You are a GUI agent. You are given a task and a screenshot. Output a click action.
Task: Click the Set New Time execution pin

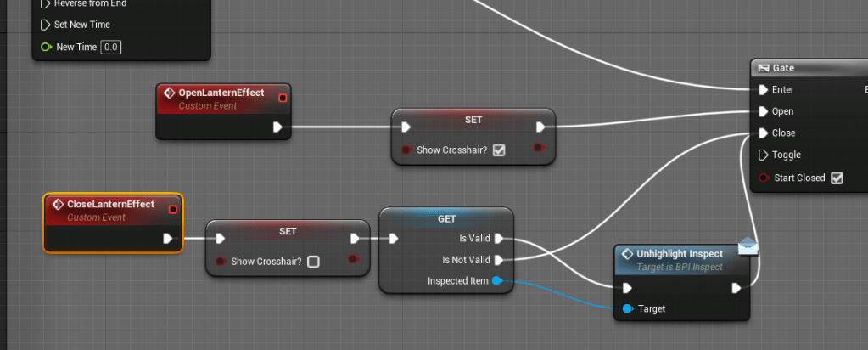pyautogui.click(x=46, y=25)
